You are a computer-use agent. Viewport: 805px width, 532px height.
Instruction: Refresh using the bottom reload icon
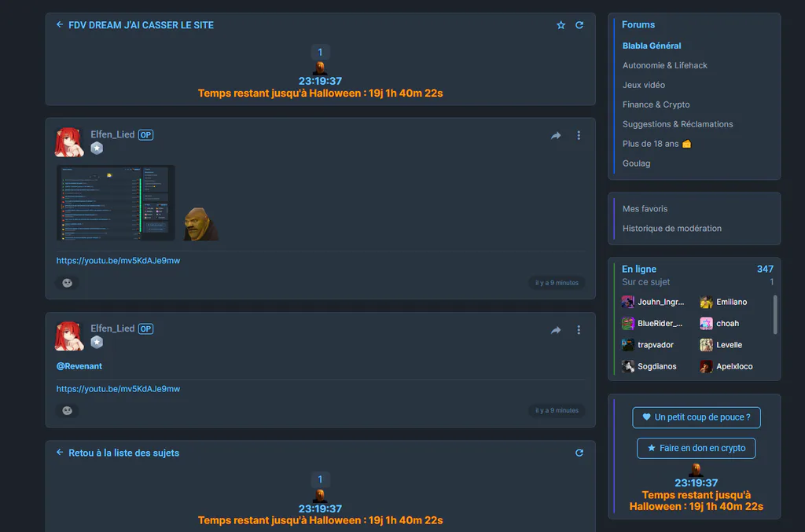click(x=579, y=453)
